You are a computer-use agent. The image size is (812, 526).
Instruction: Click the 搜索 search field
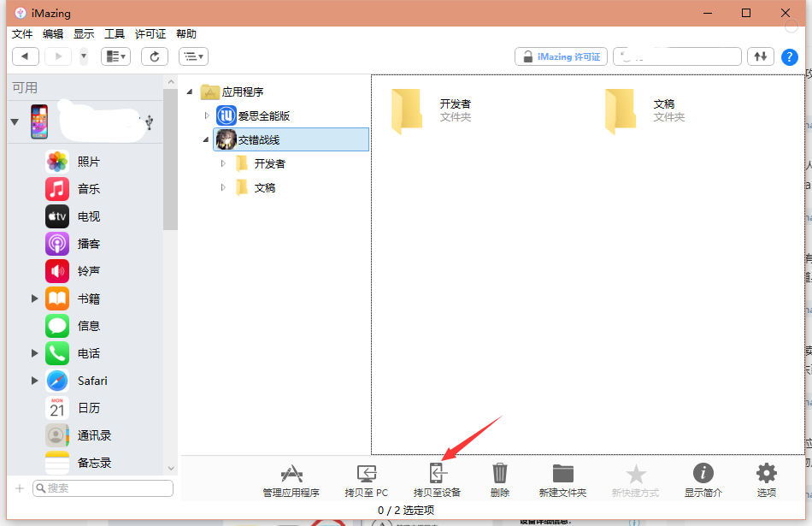pyautogui.click(x=103, y=488)
